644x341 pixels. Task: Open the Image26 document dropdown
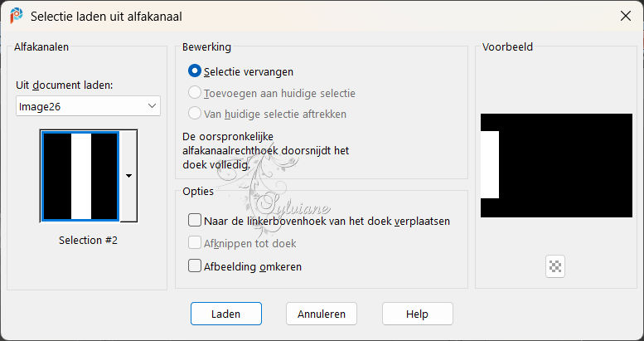tap(88, 106)
